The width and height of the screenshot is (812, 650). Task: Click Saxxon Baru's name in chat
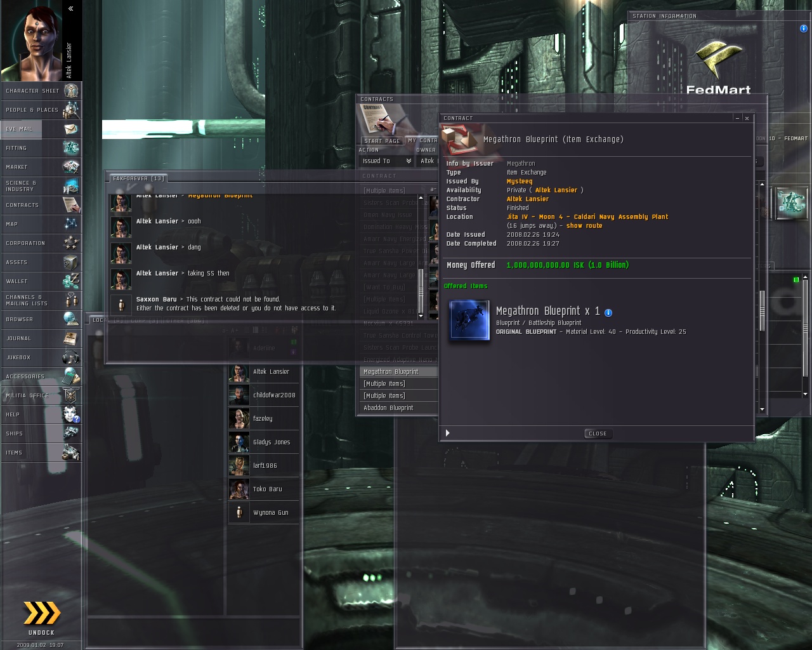click(156, 300)
